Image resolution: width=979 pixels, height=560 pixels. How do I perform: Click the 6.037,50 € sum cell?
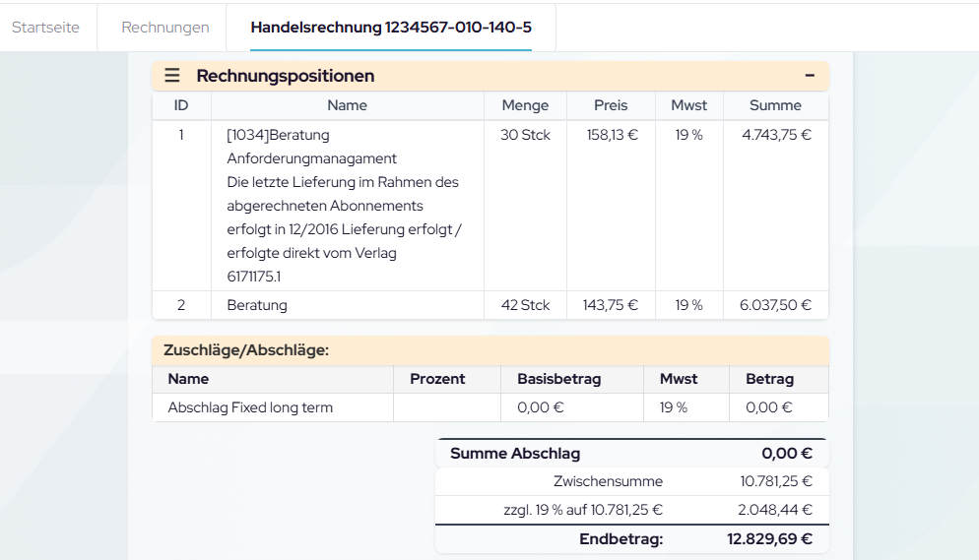tap(775, 305)
